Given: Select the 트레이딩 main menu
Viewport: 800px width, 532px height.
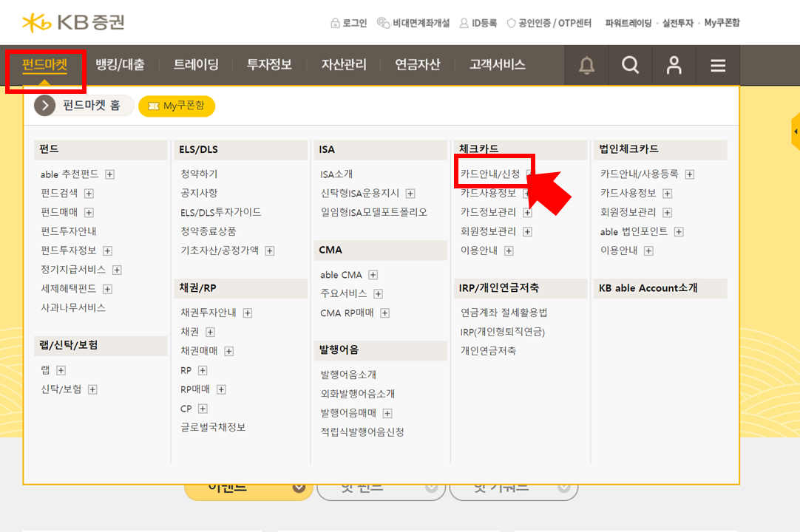Looking at the screenshot, I should tap(196, 65).
